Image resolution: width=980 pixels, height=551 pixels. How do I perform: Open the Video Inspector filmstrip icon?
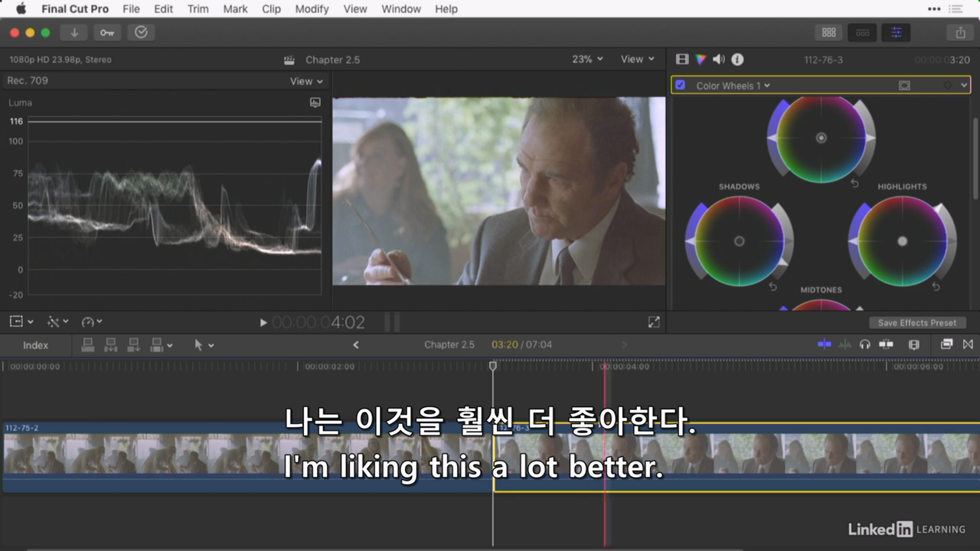[682, 59]
